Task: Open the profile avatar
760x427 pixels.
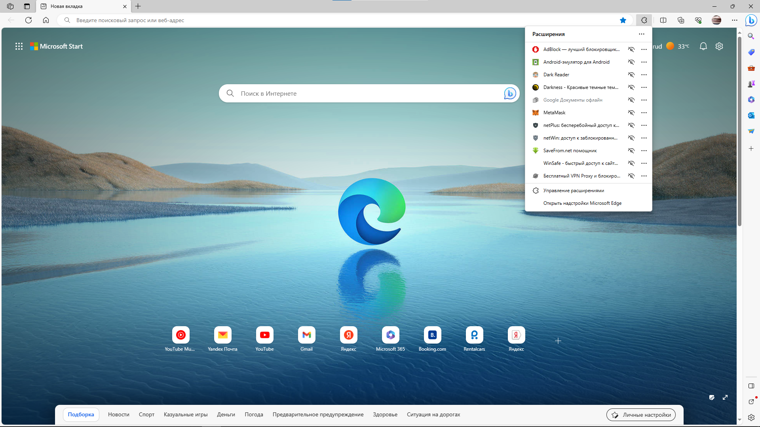Action: (x=716, y=20)
